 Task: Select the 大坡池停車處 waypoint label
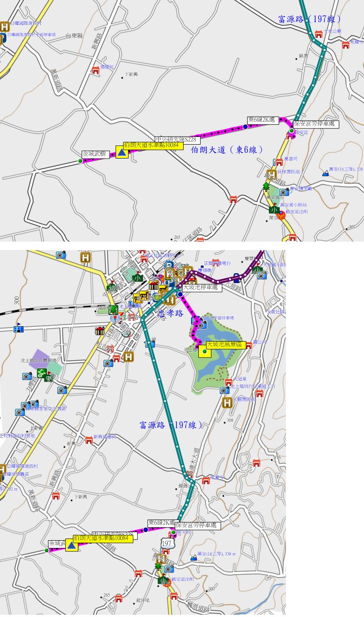[x=202, y=287]
